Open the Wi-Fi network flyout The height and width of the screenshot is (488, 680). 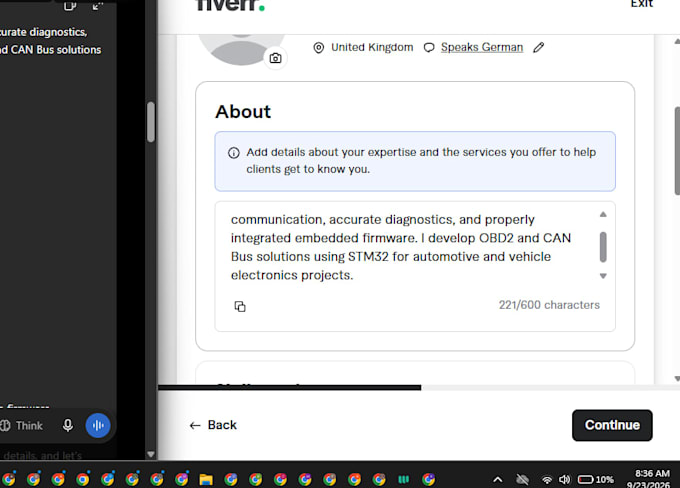[x=547, y=480]
